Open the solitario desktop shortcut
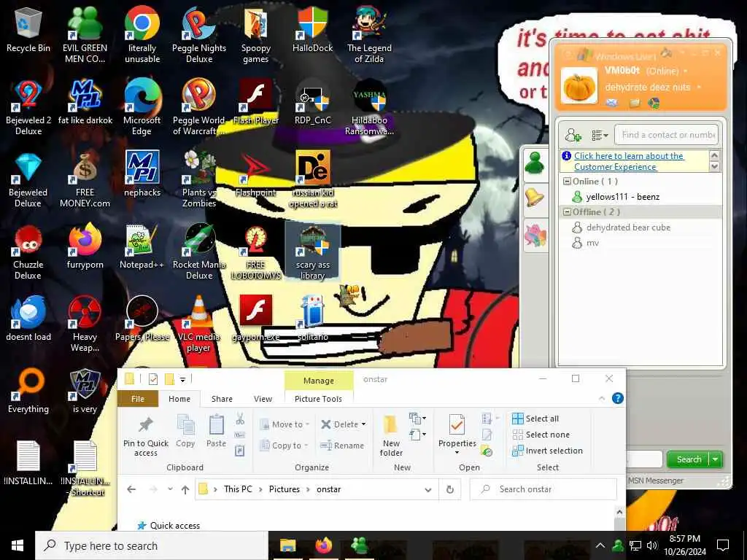 312,319
